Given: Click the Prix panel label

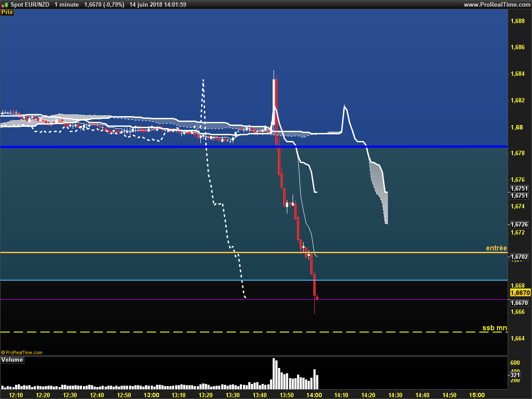Looking at the screenshot, I should pos(7,12).
